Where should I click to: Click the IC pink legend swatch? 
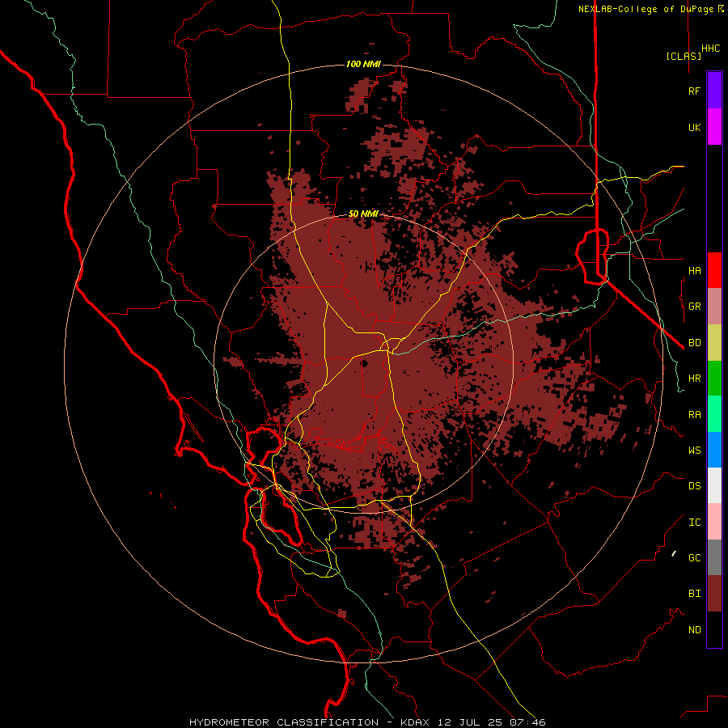pyautogui.click(x=714, y=522)
